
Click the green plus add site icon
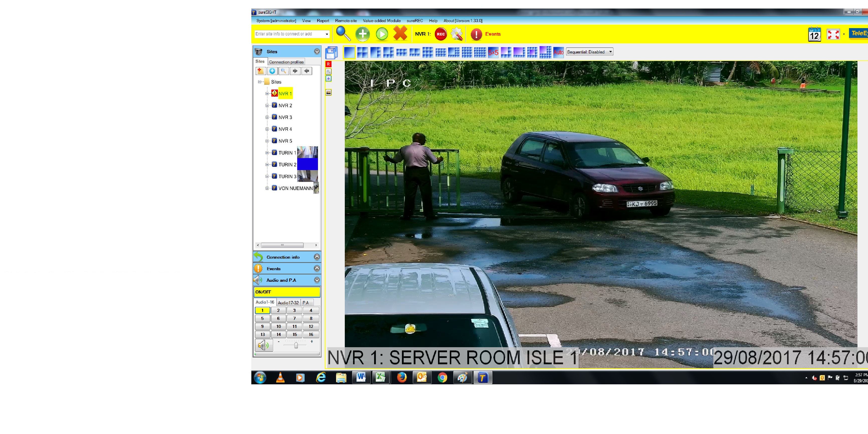(363, 34)
